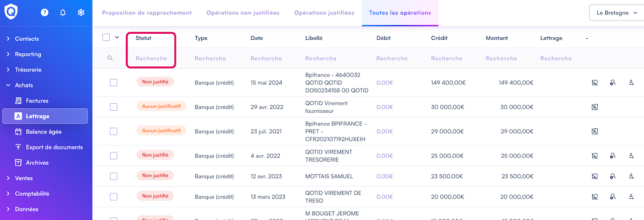Click the search magnifier icon in filter row
Image resolution: width=644 pixels, height=220 pixels.
tap(110, 58)
